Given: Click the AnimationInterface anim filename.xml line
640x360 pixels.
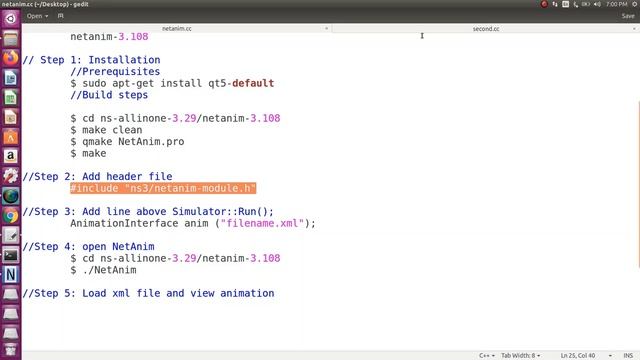Looking at the screenshot, I should click(x=193, y=223).
